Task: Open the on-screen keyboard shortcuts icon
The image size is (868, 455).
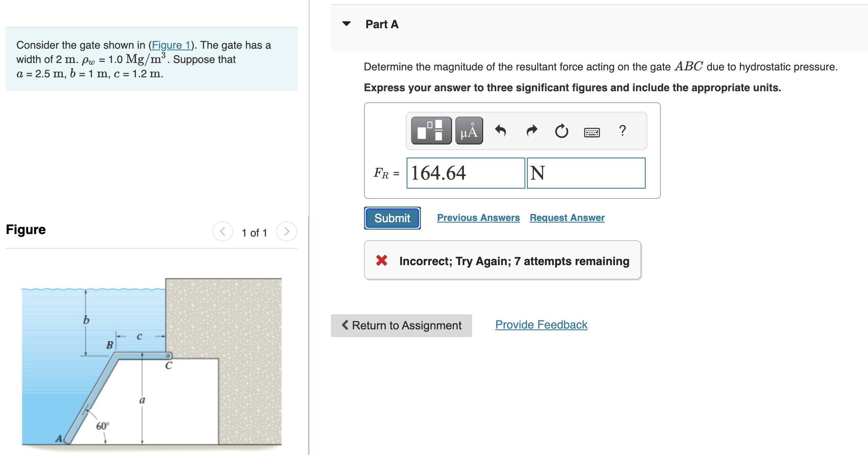Action: tap(591, 132)
